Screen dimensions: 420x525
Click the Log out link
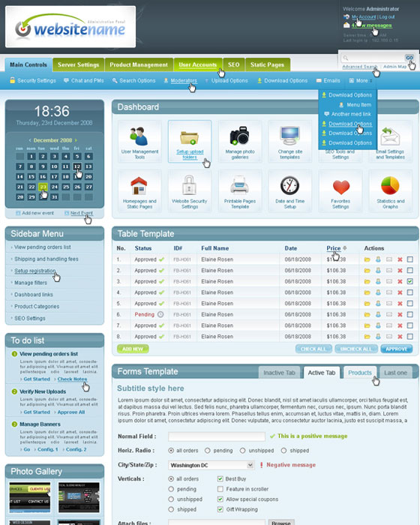point(387,16)
